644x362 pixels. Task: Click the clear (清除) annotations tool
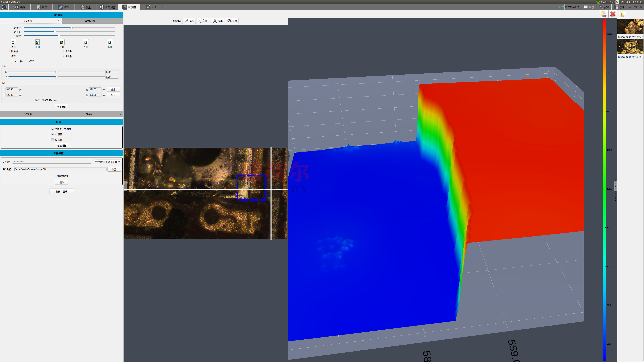(x=232, y=21)
